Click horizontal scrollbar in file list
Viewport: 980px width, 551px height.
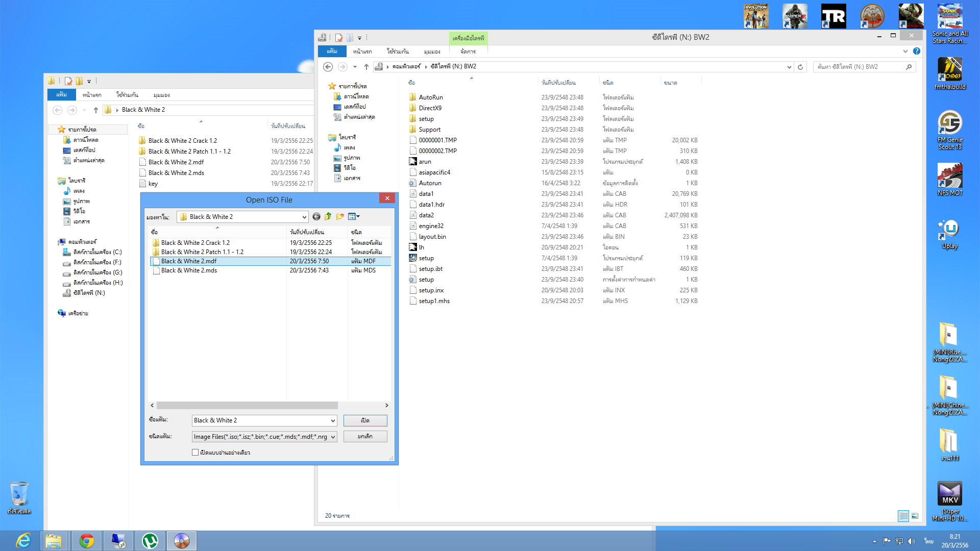click(x=247, y=405)
